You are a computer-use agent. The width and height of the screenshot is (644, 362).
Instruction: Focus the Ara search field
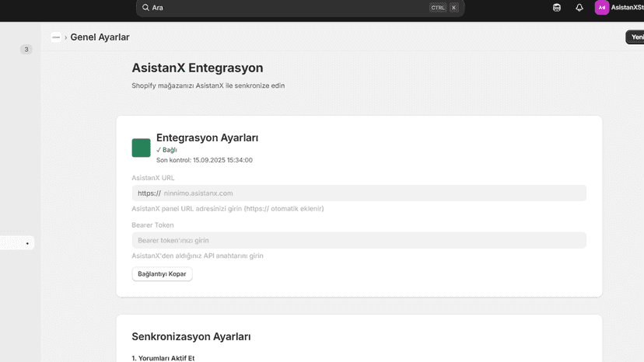tap(299, 8)
